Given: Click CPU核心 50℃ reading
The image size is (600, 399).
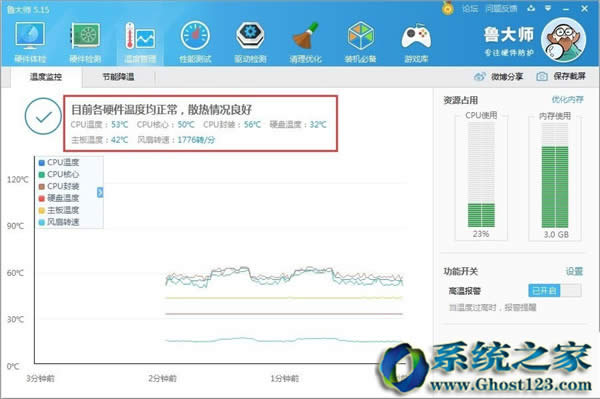Looking at the screenshot, I should [166, 125].
